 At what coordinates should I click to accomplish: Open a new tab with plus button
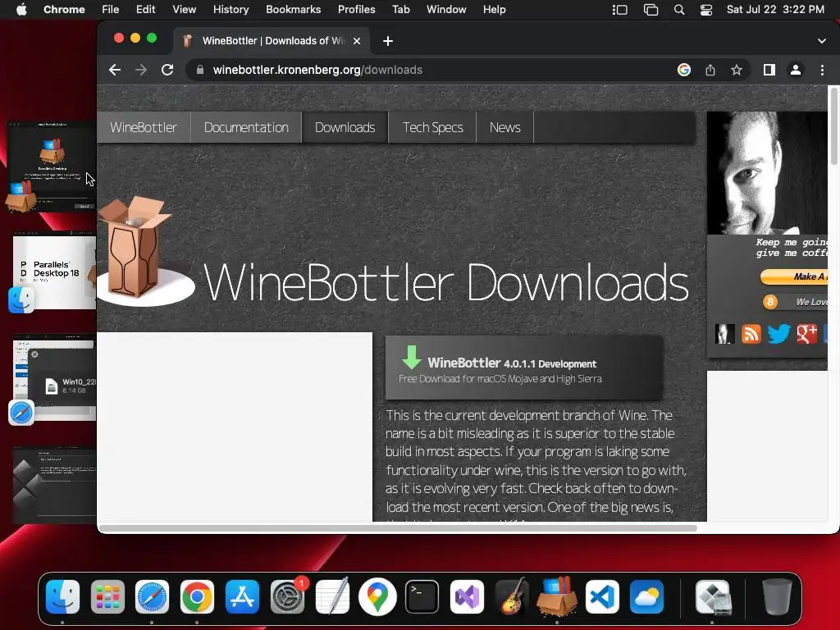[x=388, y=41]
